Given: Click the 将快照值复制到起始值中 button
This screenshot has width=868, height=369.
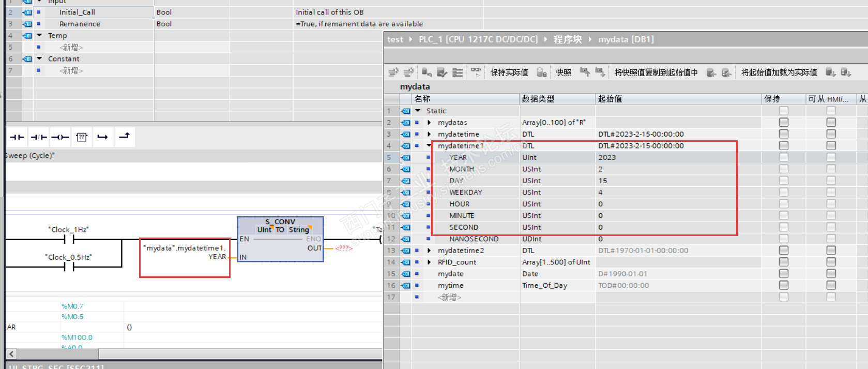Looking at the screenshot, I should point(656,72).
